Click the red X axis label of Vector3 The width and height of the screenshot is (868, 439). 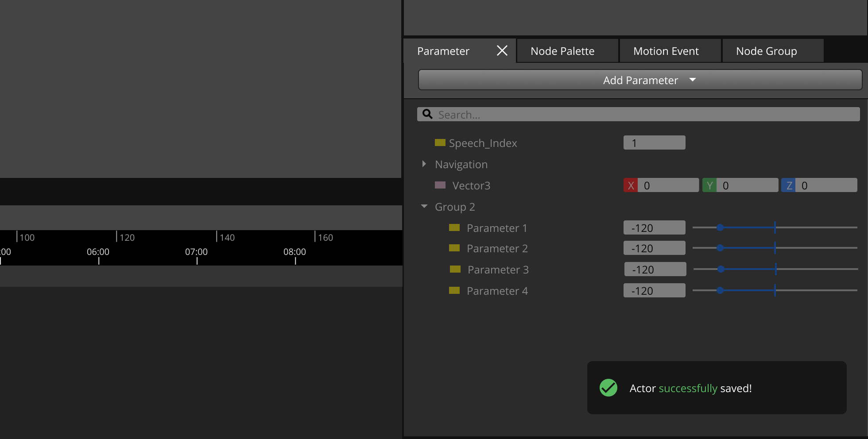(x=631, y=185)
